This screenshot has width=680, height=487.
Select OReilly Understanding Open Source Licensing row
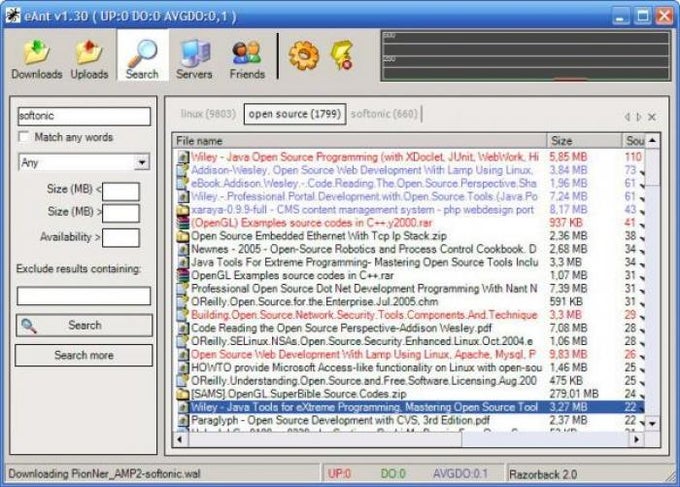coord(409,381)
